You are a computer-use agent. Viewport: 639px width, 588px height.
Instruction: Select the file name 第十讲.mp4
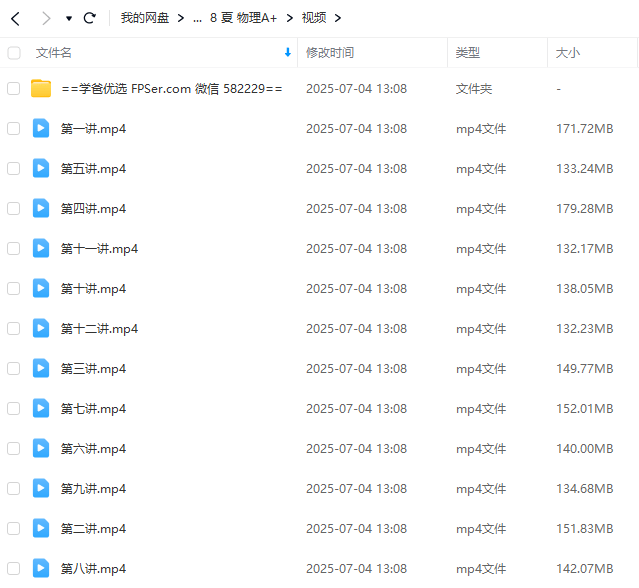[93, 289]
